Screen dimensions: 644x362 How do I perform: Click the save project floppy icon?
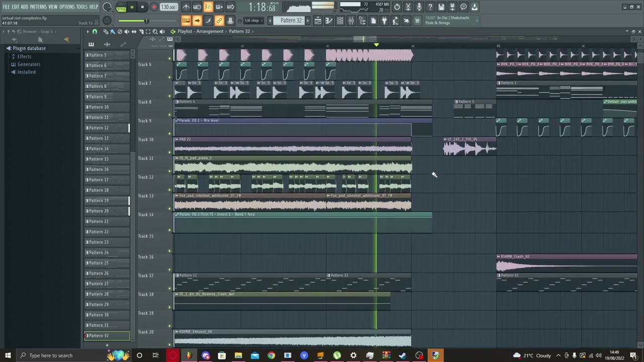pyautogui.click(x=441, y=7)
